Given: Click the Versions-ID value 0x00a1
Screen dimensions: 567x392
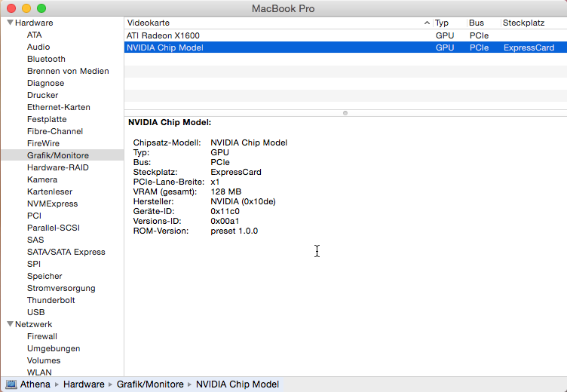Looking at the screenshot, I should (x=225, y=221).
